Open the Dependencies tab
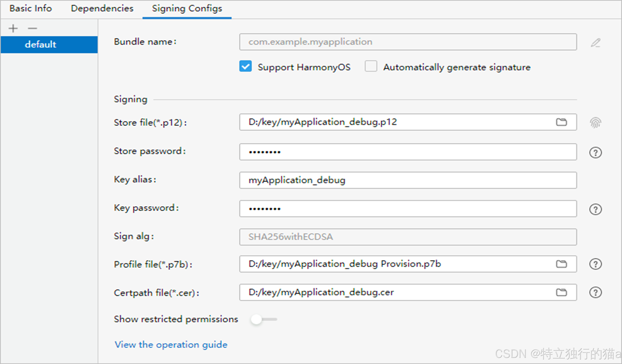 coord(102,9)
